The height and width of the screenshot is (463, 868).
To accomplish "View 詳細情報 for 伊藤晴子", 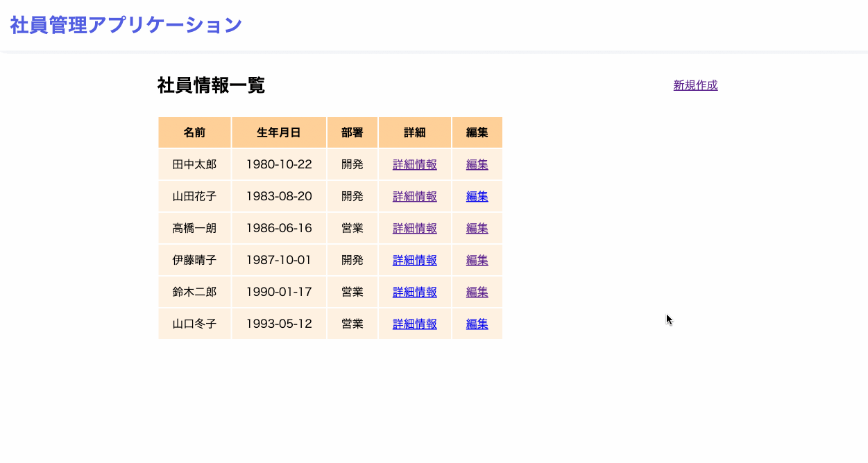I will pos(414,260).
